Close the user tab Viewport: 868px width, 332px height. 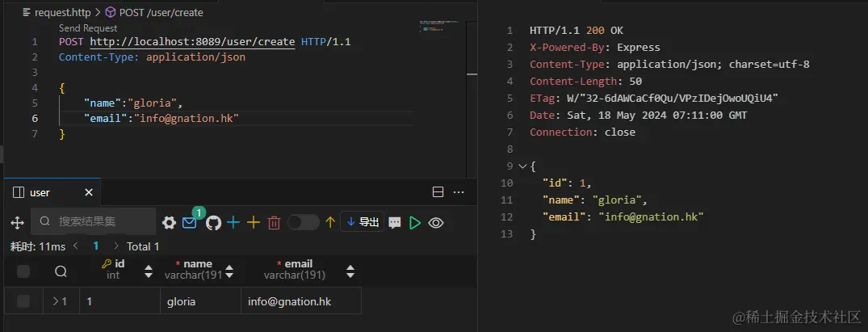coord(89,192)
